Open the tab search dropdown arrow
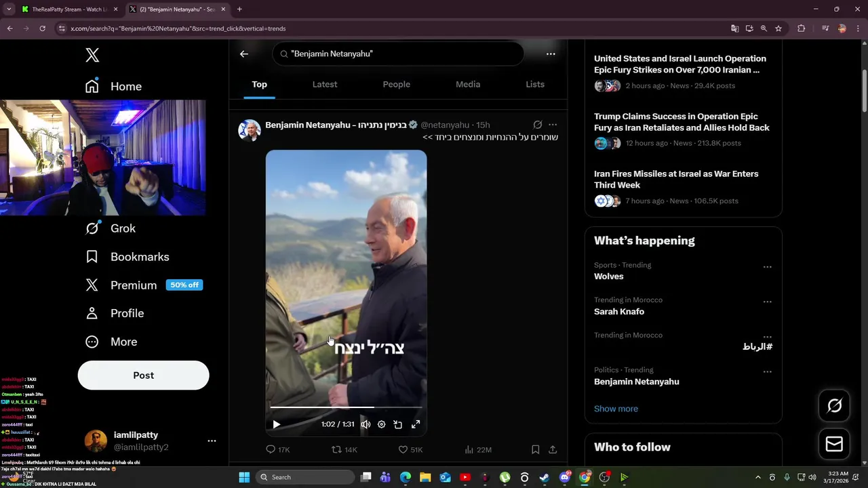This screenshot has height=488, width=868. tap(9, 9)
